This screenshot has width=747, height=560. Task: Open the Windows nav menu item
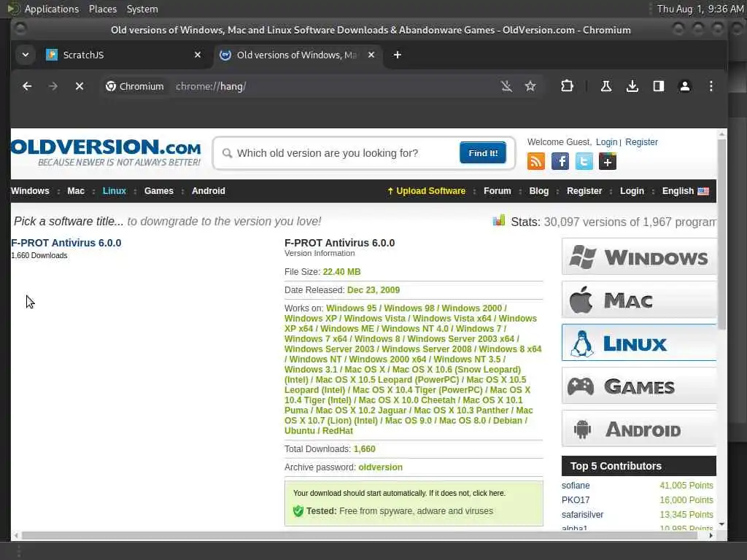click(30, 191)
